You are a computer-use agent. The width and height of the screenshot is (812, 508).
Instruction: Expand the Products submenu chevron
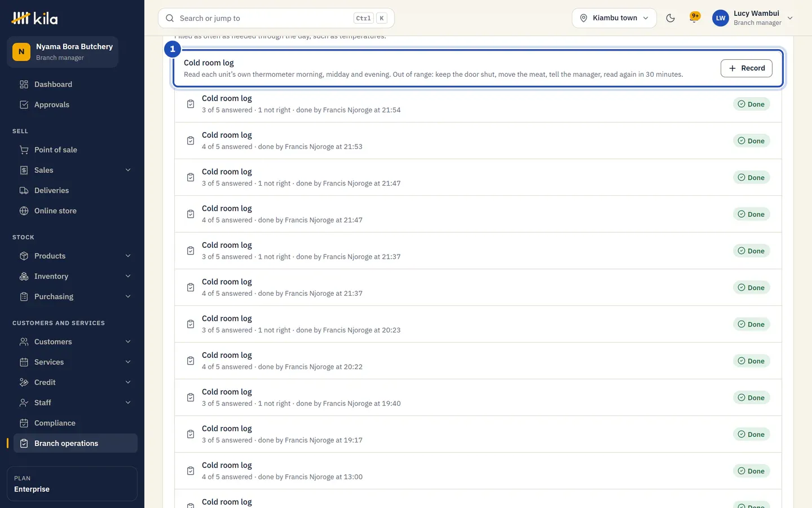pyautogui.click(x=128, y=256)
